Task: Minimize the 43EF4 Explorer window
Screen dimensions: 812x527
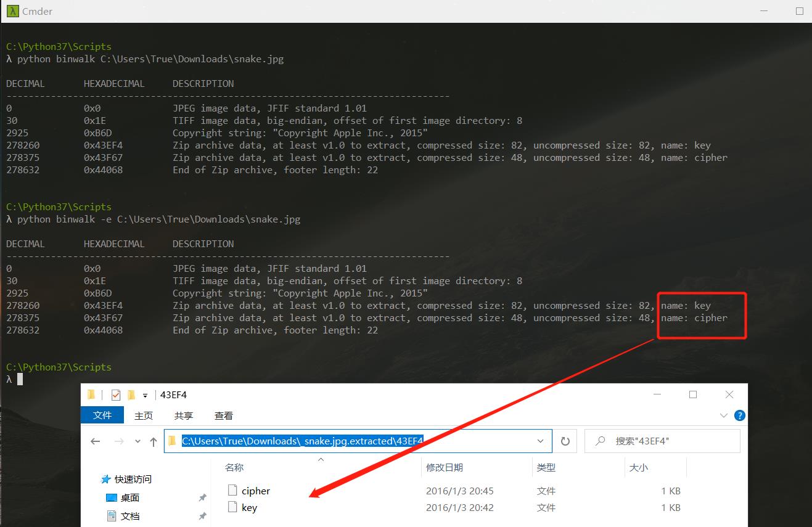Action: point(657,395)
